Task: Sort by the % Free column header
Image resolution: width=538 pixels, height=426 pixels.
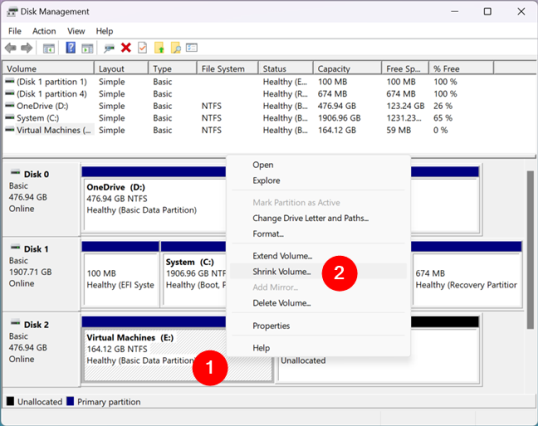Action: (x=461, y=69)
